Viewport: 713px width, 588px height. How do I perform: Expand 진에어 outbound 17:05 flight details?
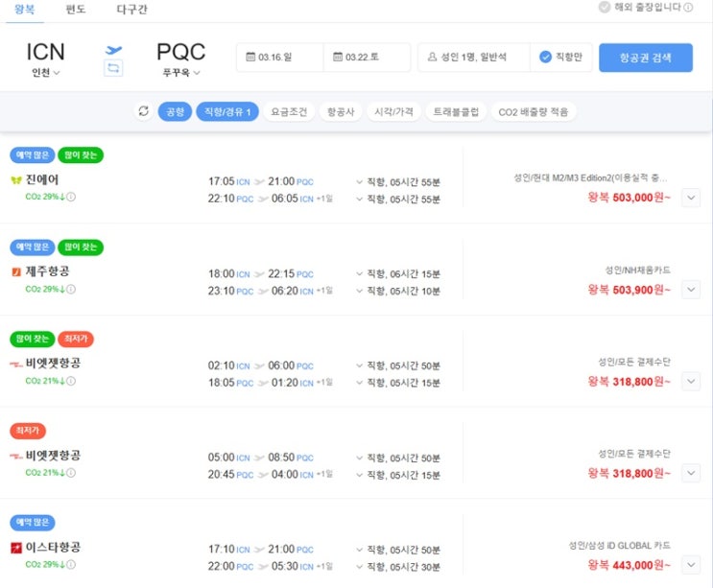click(359, 182)
